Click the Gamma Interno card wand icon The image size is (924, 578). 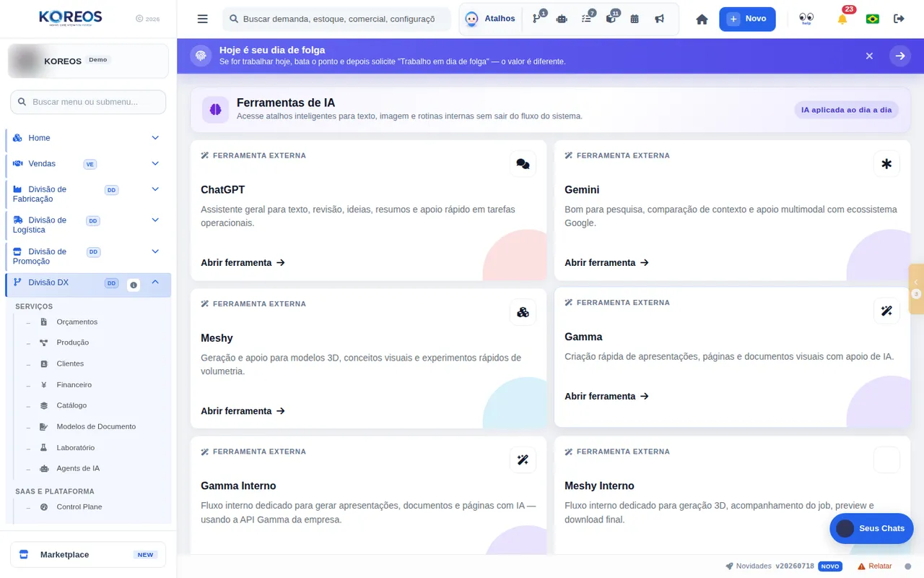click(523, 460)
